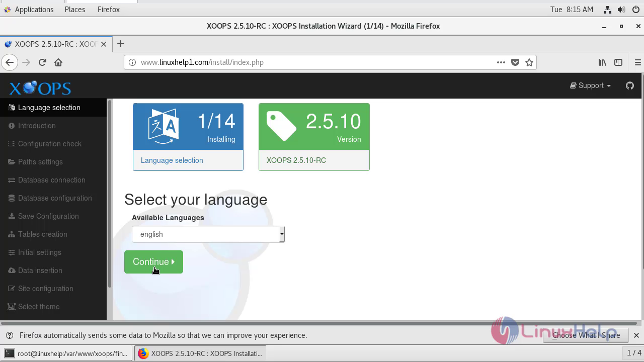Screen dimensions: 644x362
Task: Open the Support dropdown menu
Action: tap(590, 85)
